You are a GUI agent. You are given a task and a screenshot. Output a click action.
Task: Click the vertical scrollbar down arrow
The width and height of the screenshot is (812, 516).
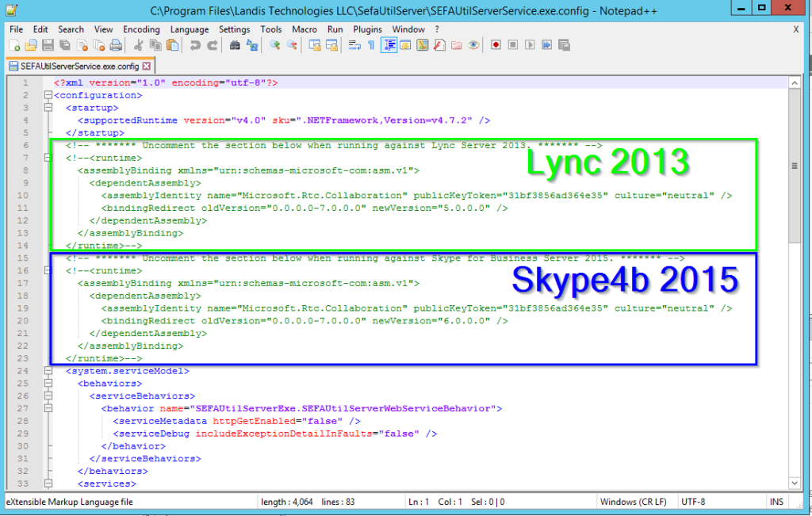click(795, 483)
